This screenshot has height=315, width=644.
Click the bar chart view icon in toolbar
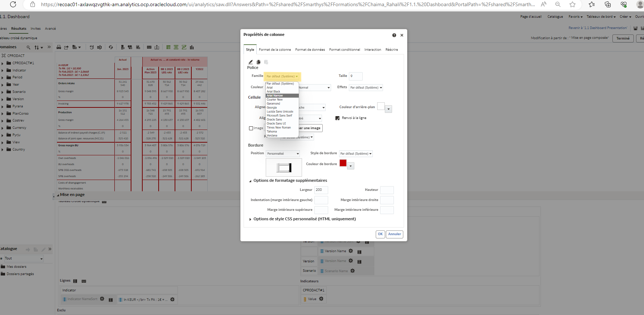click(192, 47)
